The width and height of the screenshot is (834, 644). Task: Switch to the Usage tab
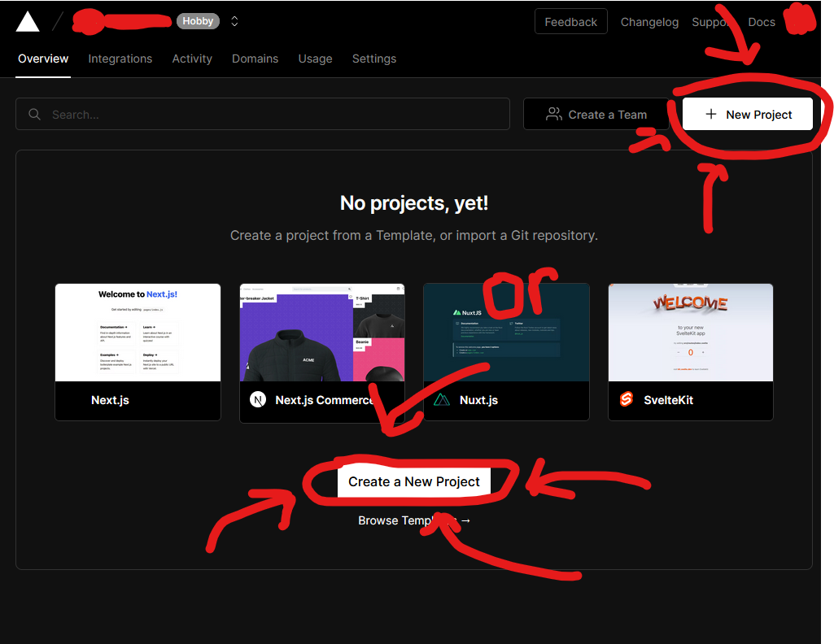pos(315,59)
